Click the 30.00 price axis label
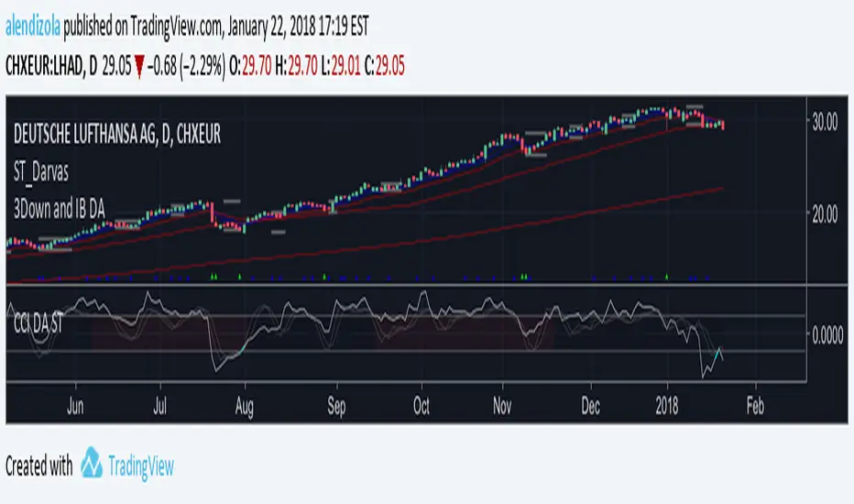Screen dimensions: 854x504 pos(825,122)
